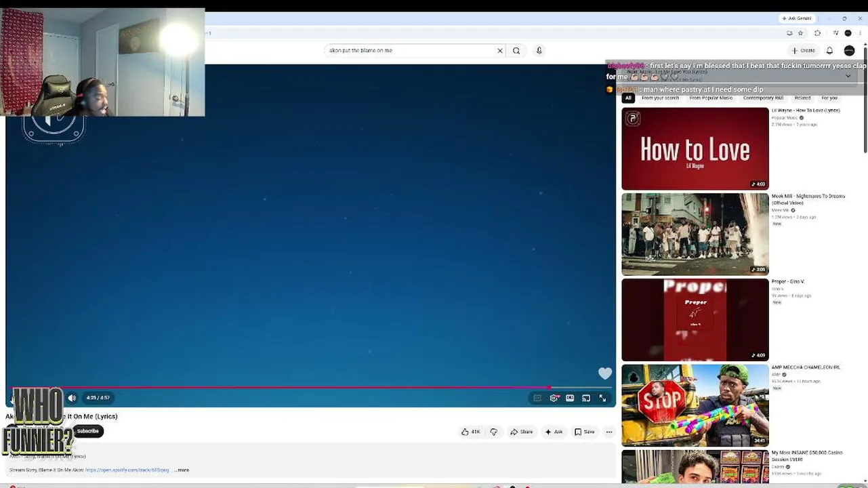Switch to theater mode

tap(570, 398)
